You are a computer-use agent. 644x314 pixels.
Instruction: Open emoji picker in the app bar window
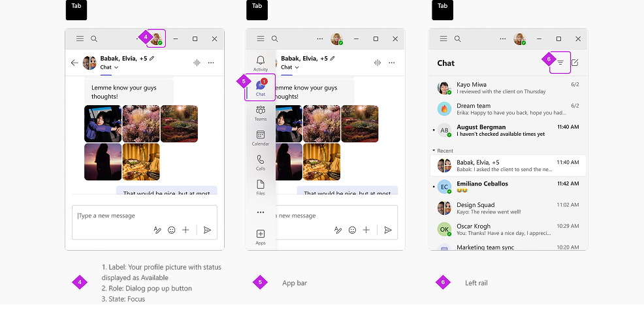click(353, 230)
